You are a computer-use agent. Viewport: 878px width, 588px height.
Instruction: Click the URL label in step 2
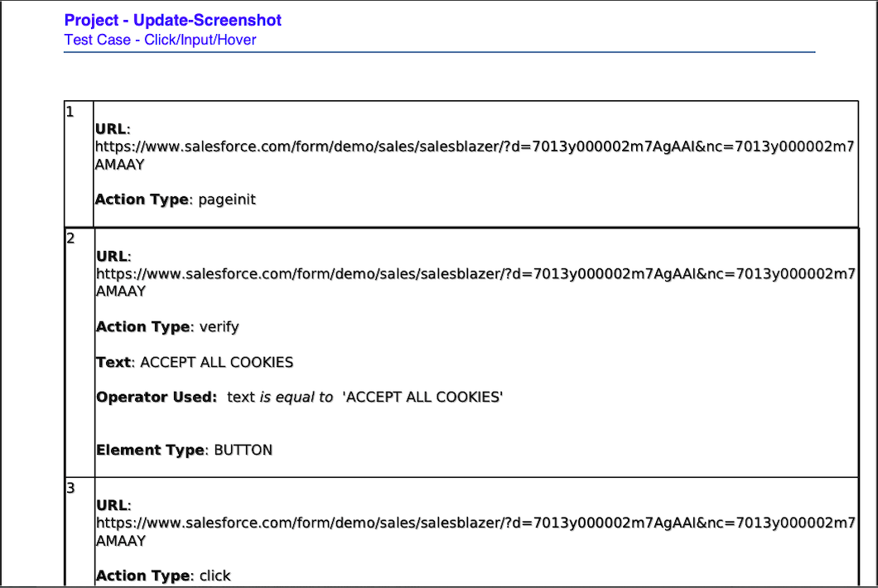pyautogui.click(x=113, y=256)
